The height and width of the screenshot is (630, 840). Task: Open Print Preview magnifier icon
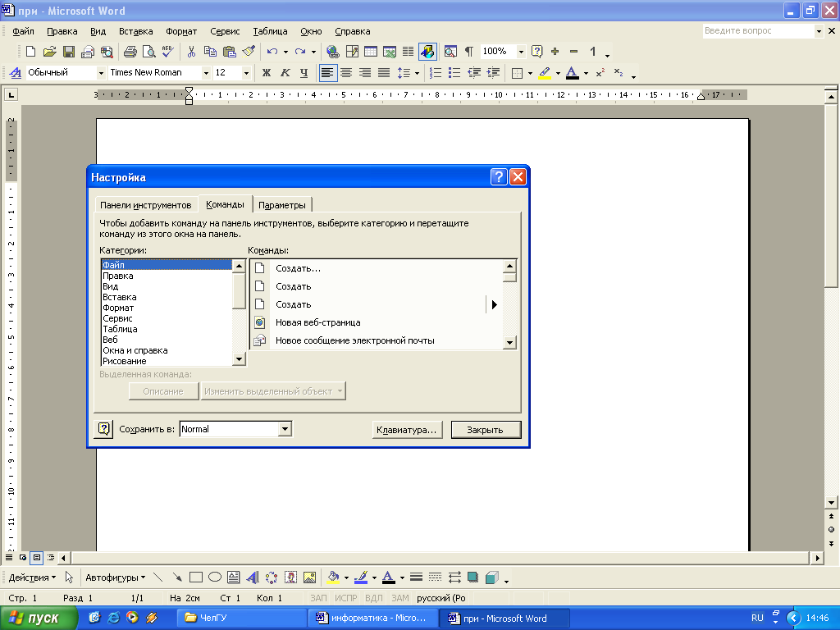[x=148, y=52]
